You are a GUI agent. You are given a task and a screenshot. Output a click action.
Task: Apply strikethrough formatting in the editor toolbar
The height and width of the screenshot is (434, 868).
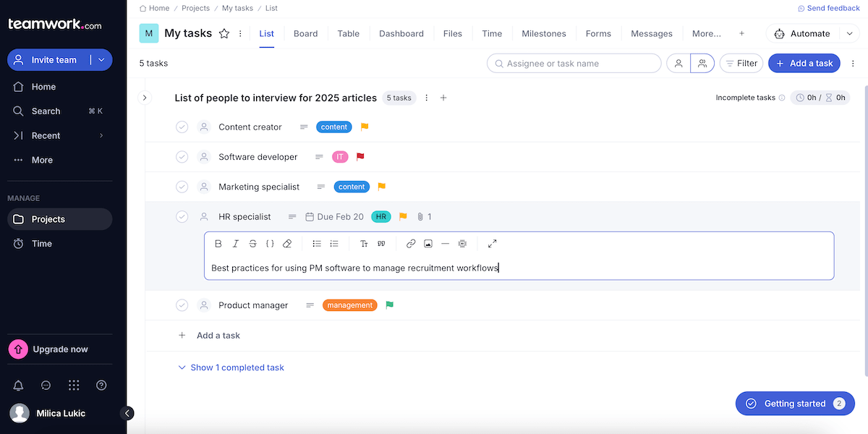(x=252, y=243)
